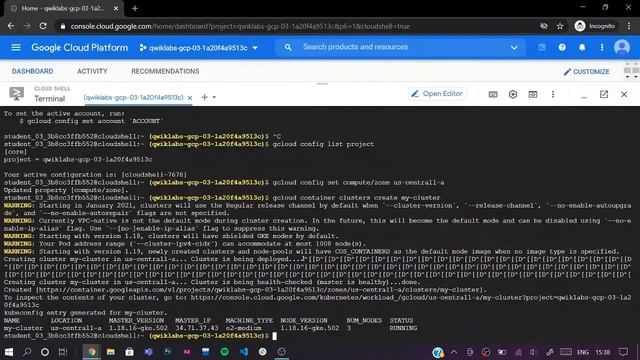Click the Cloud Shell keyboard icon

tap(493, 94)
